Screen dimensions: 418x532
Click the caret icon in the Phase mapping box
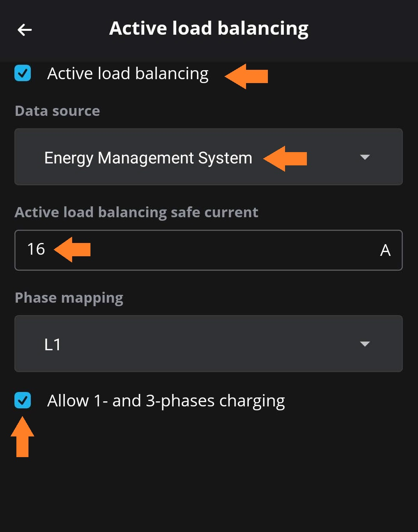[365, 344]
